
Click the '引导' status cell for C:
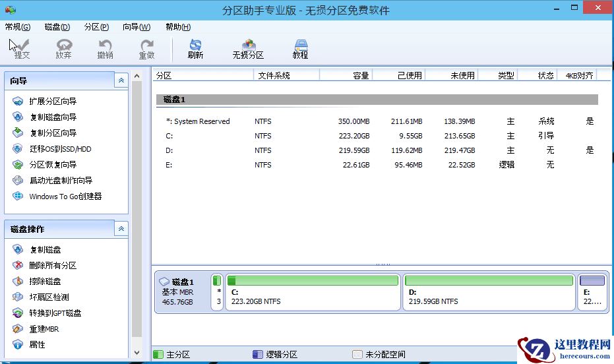click(546, 136)
